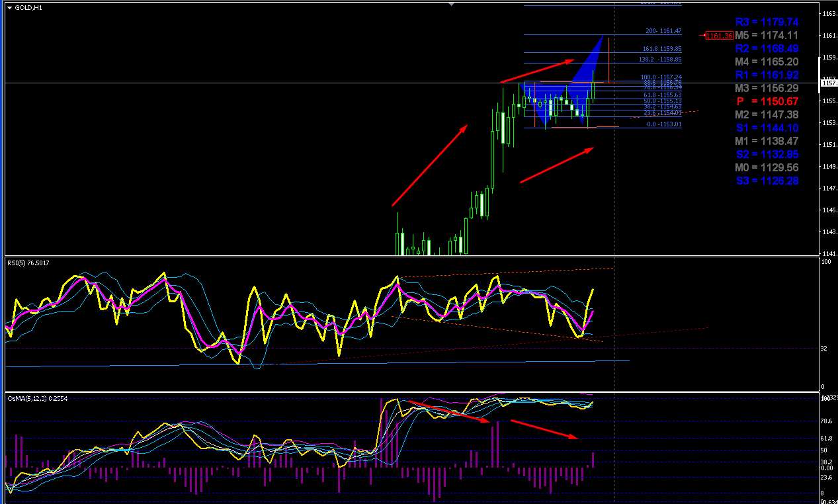The image size is (838, 504).
Task: Select Fibonacci label 161.8 1159.85
Action: [662, 49]
